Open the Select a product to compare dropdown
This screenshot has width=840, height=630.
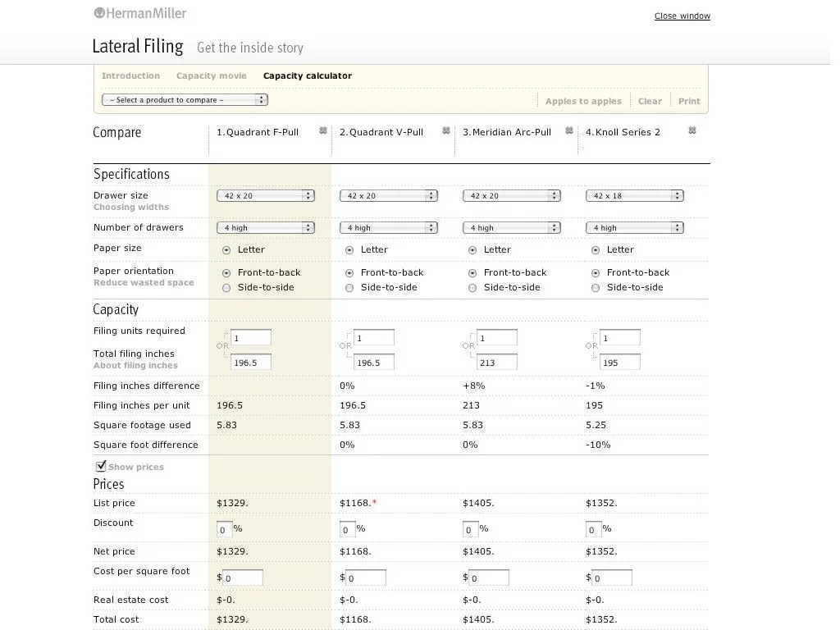pos(185,99)
